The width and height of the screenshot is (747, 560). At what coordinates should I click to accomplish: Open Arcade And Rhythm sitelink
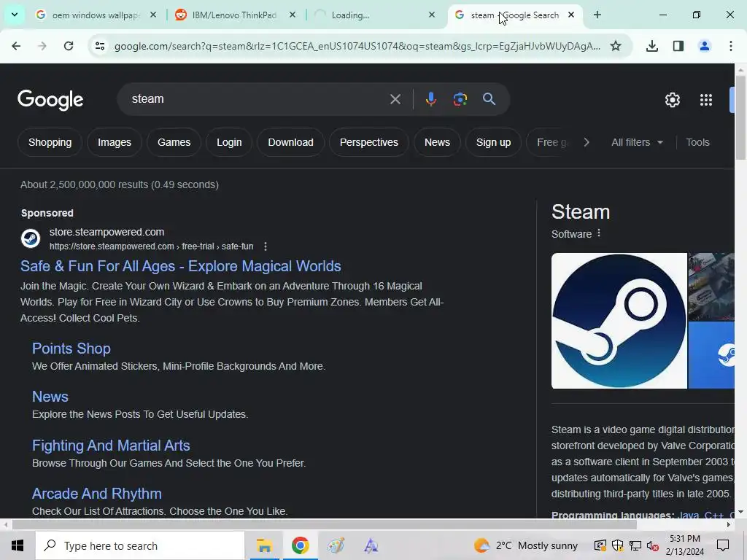pyautogui.click(x=97, y=494)
